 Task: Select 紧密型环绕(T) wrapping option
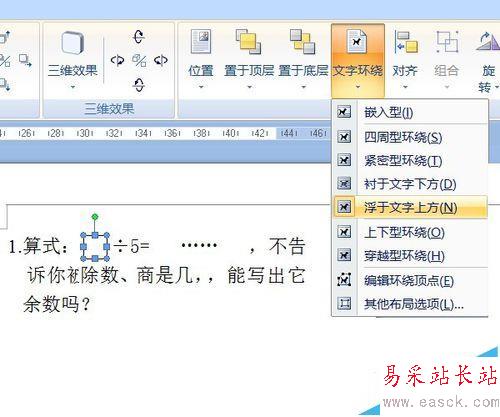(x=410, y=161)
